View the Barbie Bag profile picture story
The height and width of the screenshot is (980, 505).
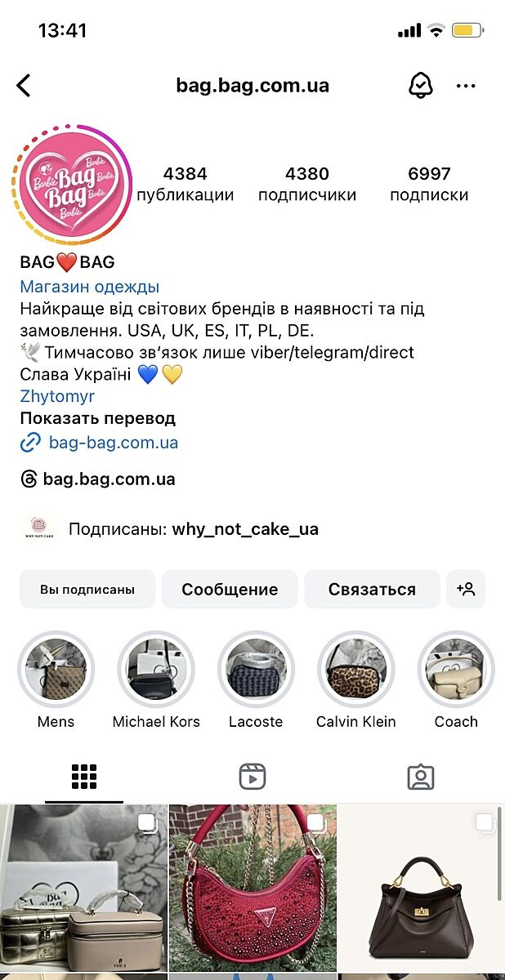(x=72, y=184)
